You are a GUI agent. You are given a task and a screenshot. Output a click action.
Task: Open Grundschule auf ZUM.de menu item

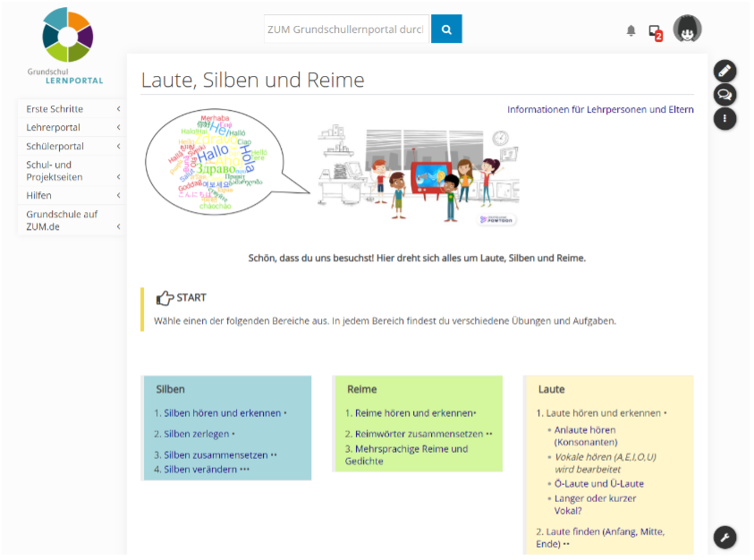pos(61,220)
